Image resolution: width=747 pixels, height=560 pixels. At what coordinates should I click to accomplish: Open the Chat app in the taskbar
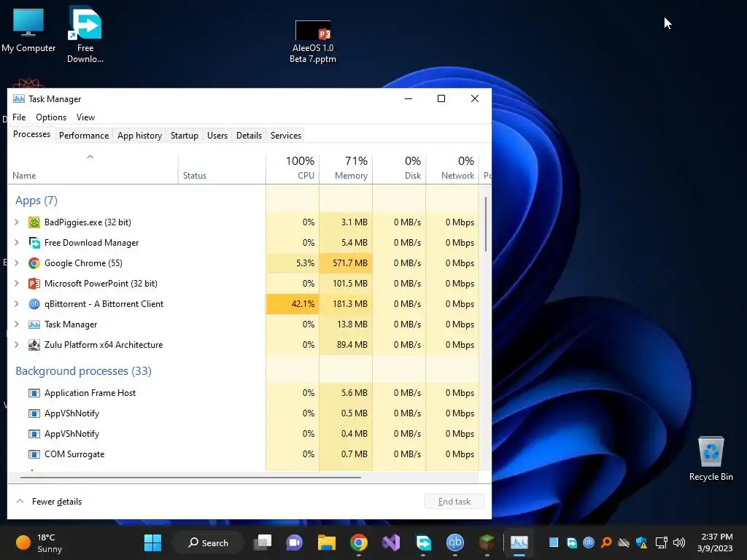[x=295, y=542]
